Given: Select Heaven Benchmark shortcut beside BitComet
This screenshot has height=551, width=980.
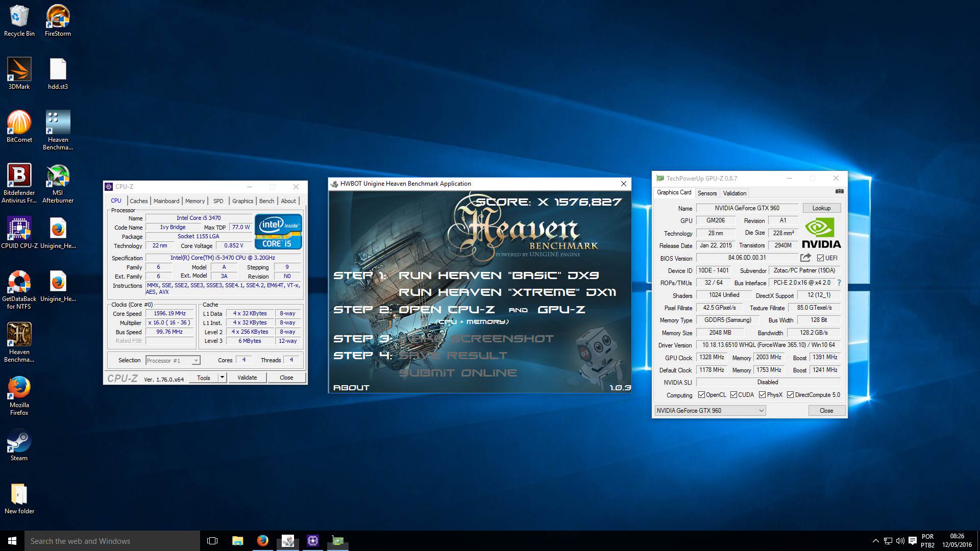Looking at the screenshot, I should click(x=58, y=131).
